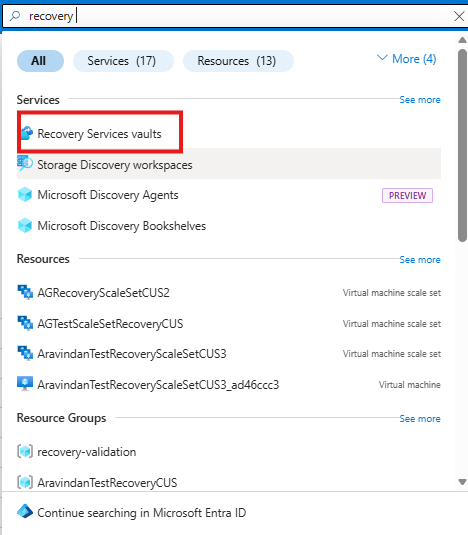468x535 pixels.
Task: Click See more next to Services
Action: point(420,100)
